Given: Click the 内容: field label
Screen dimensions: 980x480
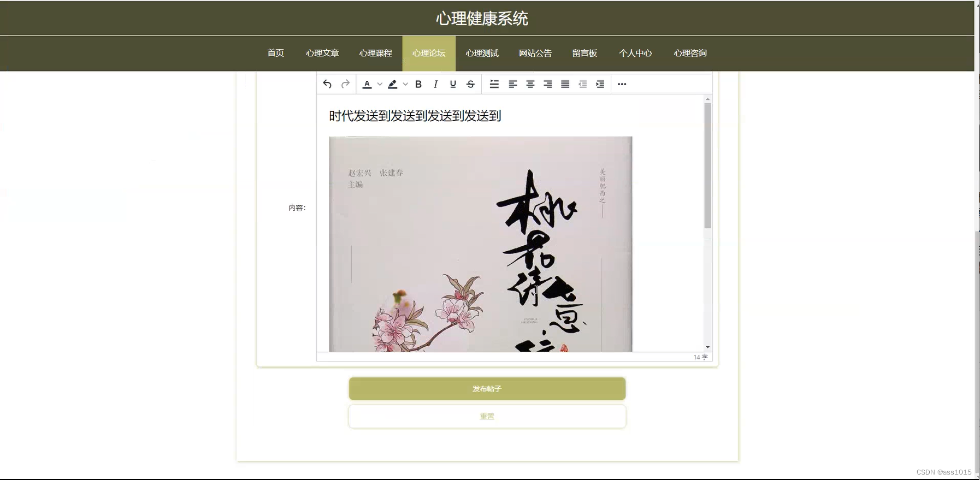Looking at the screenshot, I should pos(297,208).
